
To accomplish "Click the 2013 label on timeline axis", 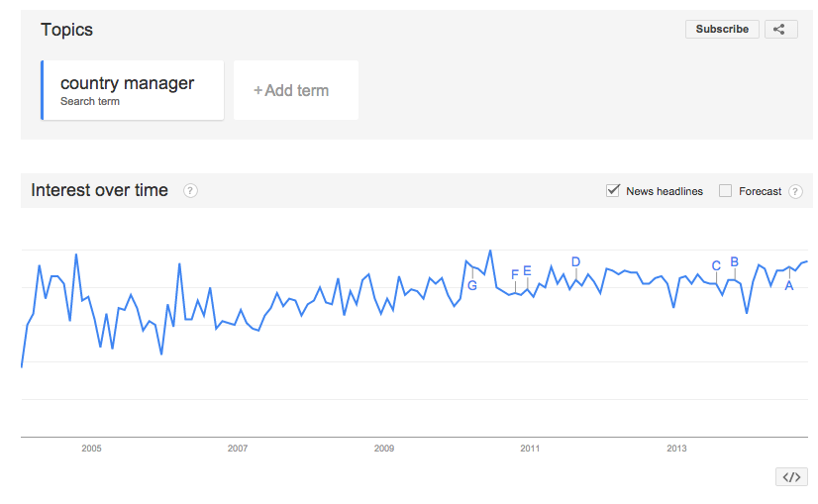I will (x=676, y=449).
